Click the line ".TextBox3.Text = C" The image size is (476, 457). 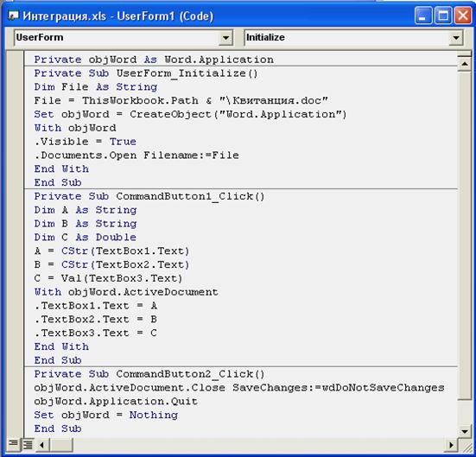pos(96,333)
